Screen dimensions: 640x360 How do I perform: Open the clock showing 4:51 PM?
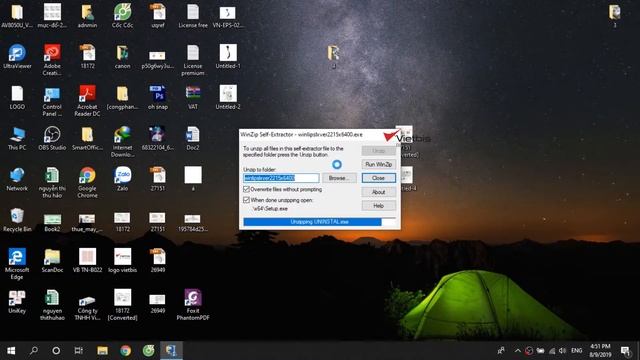600,350
